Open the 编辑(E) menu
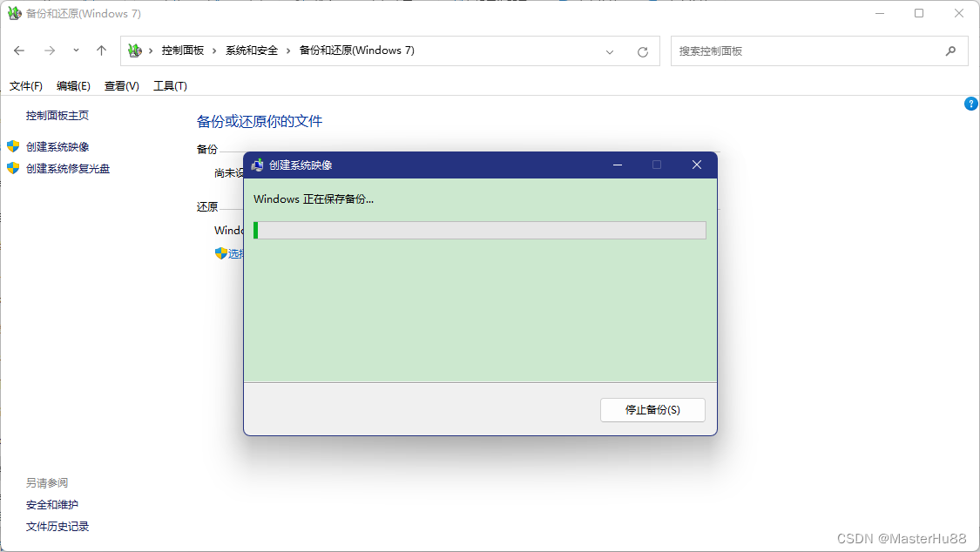980x552 pixels. tap(73, 86)
